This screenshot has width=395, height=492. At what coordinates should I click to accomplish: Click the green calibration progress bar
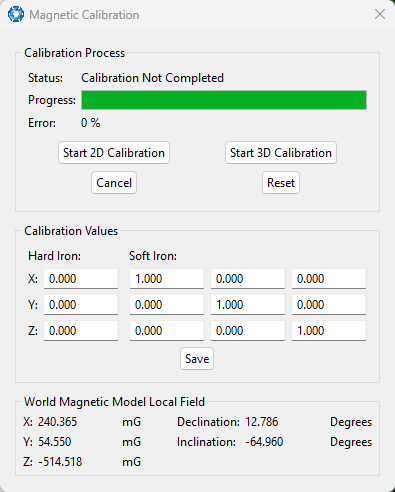click(x=224, y=100)
